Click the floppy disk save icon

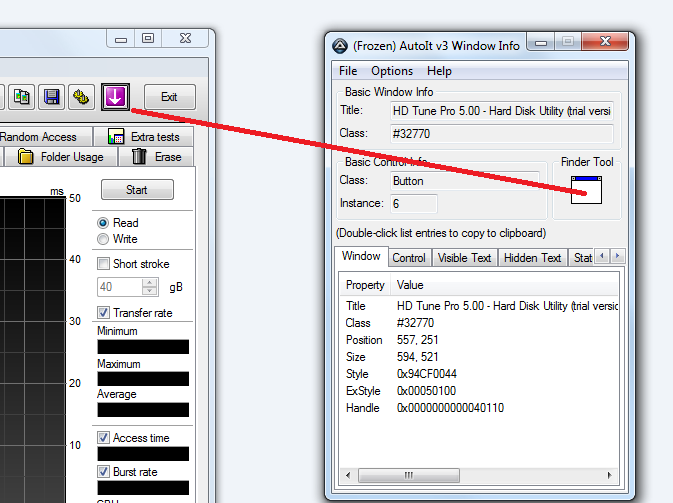(52, 97)
